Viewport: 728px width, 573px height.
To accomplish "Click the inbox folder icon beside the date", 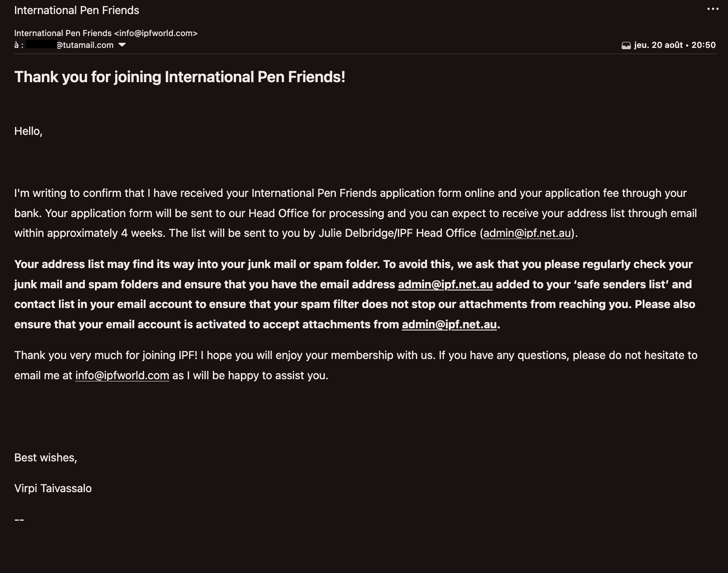I will point(626,45).
